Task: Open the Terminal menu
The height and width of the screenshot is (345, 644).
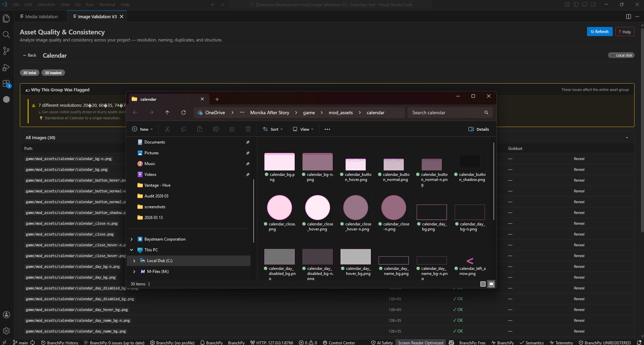Action: click(107, 4)
